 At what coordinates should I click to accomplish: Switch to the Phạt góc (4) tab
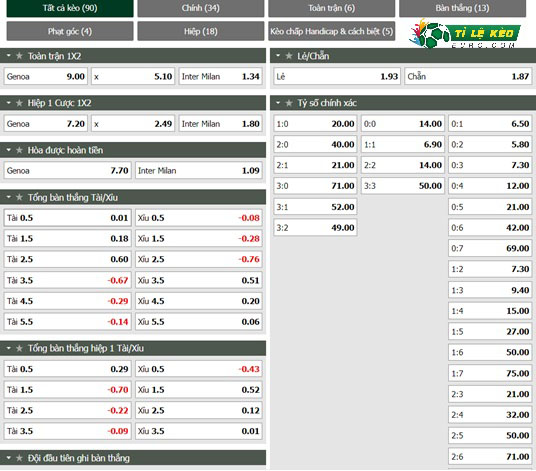(70, 31)
